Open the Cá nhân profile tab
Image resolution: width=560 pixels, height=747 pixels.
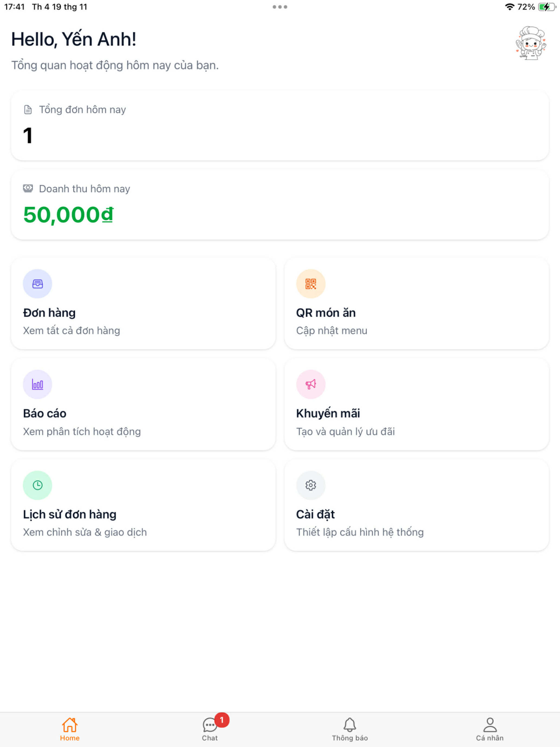[x=490, y=729]
